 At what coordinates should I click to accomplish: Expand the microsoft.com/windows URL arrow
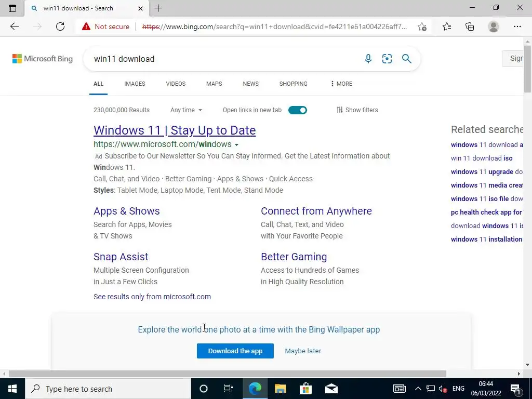click(x=236, y=144)
